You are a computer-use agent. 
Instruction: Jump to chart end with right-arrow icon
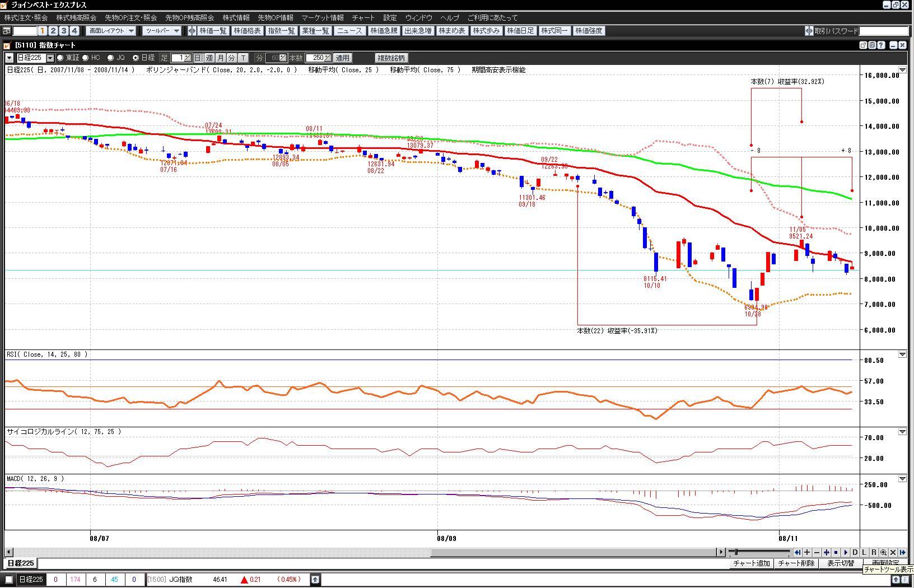902,552
